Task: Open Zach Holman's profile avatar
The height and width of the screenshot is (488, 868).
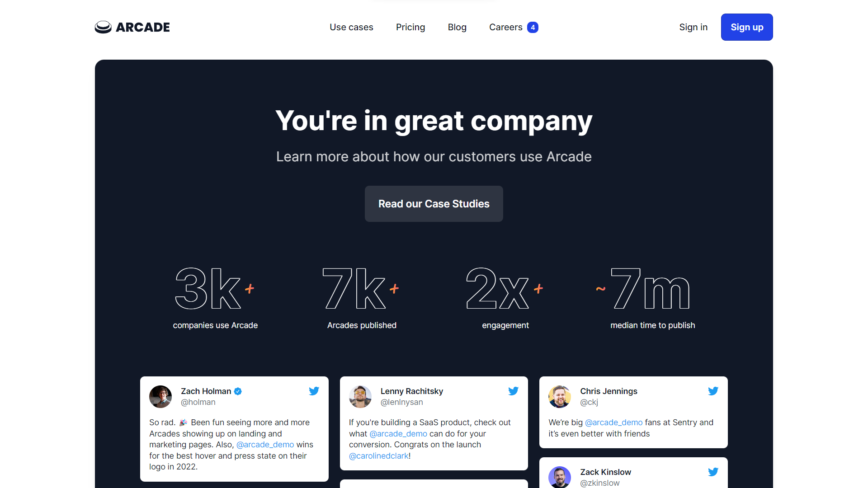Action: click(x=160, y=397)
